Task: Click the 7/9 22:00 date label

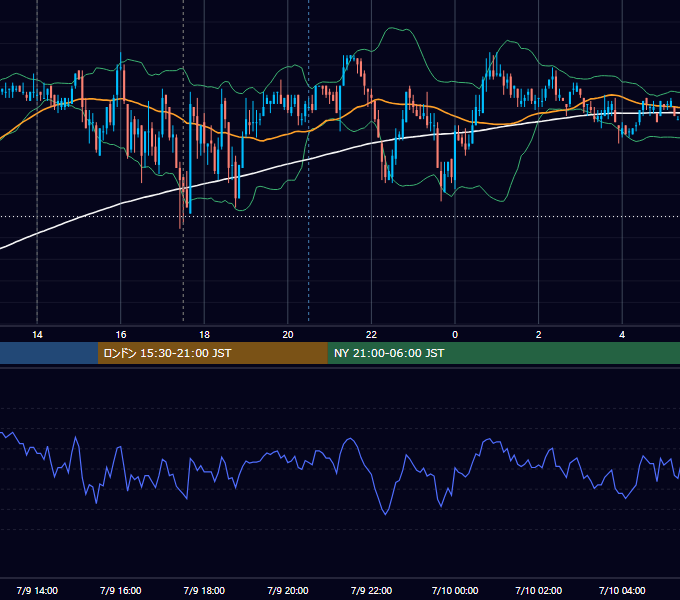Action: click(x=371, y=590)
